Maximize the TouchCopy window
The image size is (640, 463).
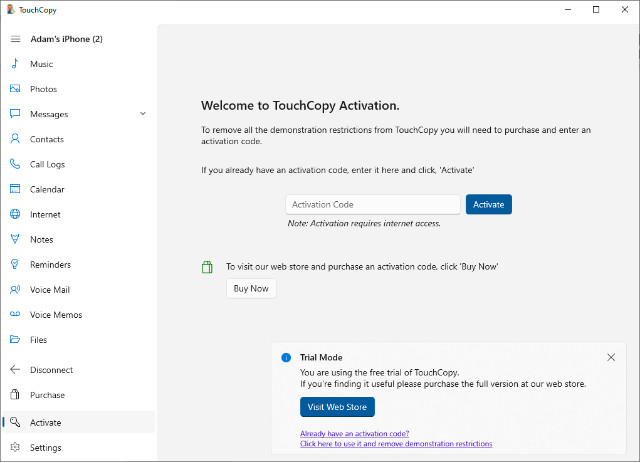point(596,9)
